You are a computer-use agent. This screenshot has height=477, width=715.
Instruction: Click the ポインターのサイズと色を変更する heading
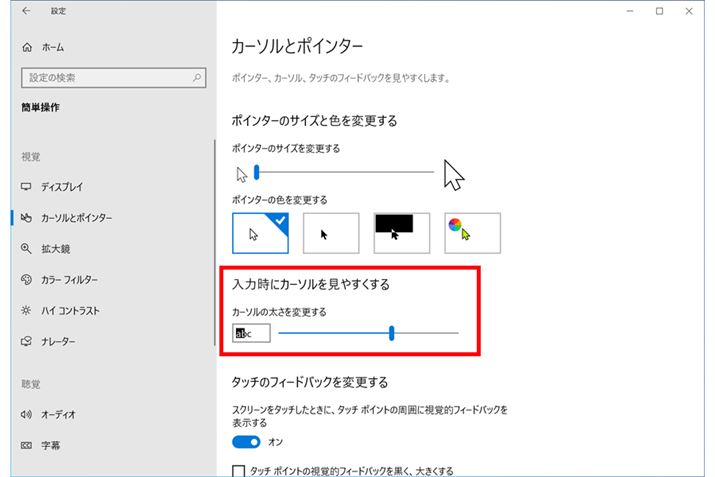(x=314, y=120)
